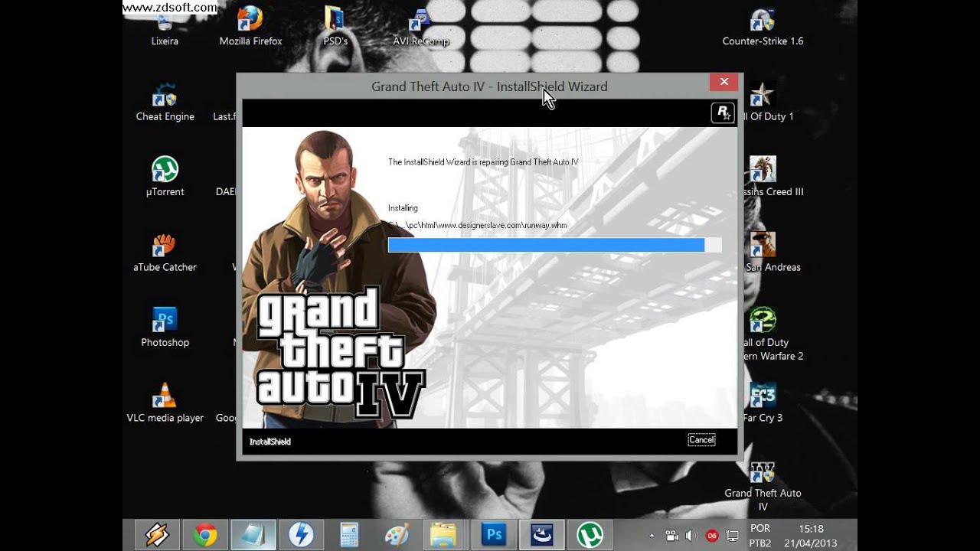Open the volume control in tray

coord(691,536)
